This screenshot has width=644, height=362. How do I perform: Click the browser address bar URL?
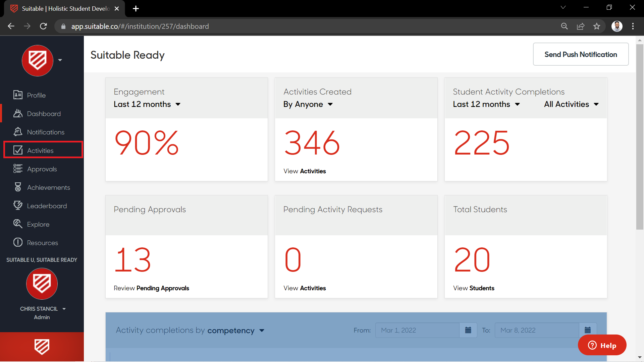[140, 26]
